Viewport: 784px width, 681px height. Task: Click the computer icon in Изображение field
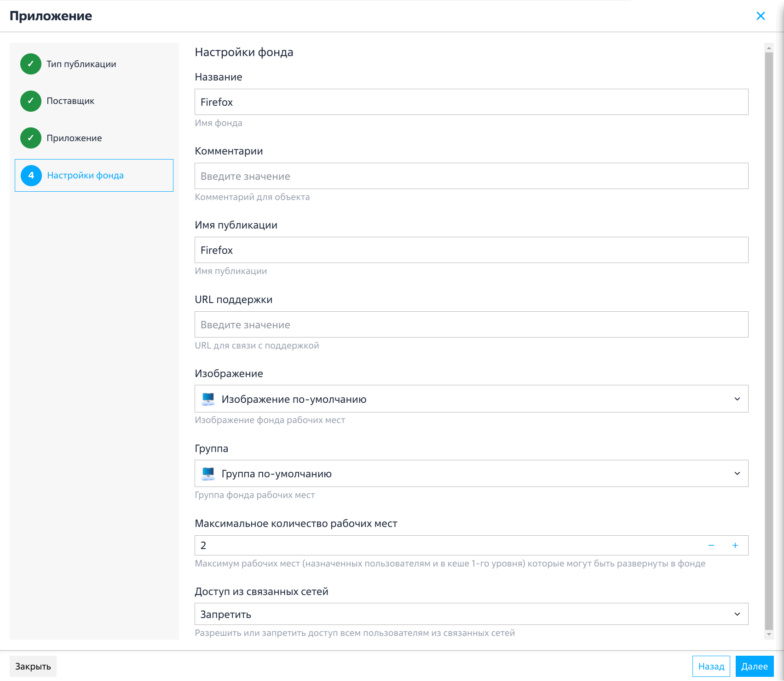point(208,399)
